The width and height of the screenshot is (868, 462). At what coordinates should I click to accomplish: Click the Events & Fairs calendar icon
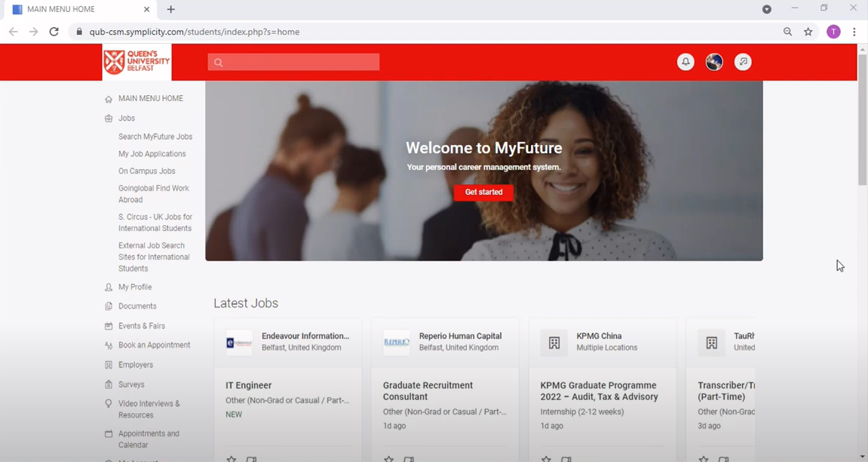pyautogui.click(x=109, y=326)
